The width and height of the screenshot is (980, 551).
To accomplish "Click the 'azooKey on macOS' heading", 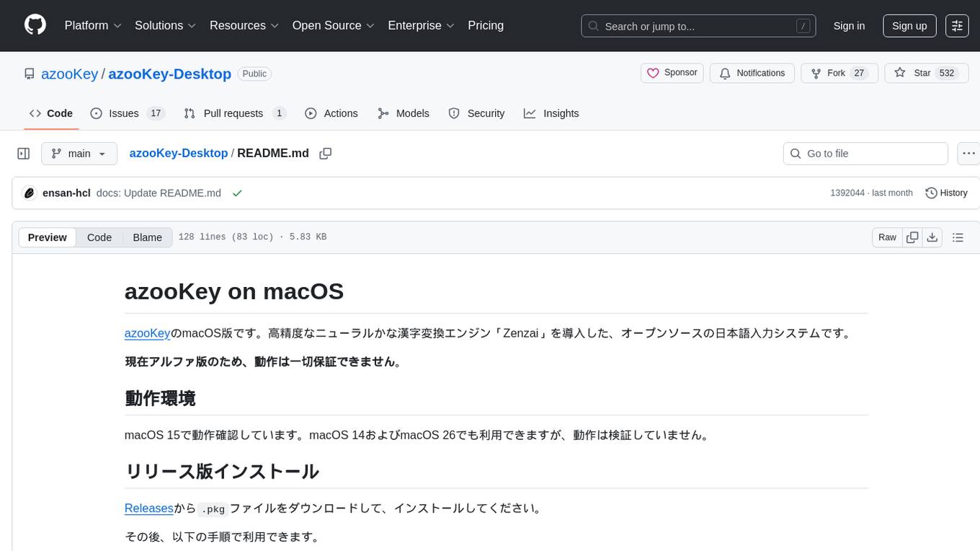I will pyautogui.click(x=234, y=291).
